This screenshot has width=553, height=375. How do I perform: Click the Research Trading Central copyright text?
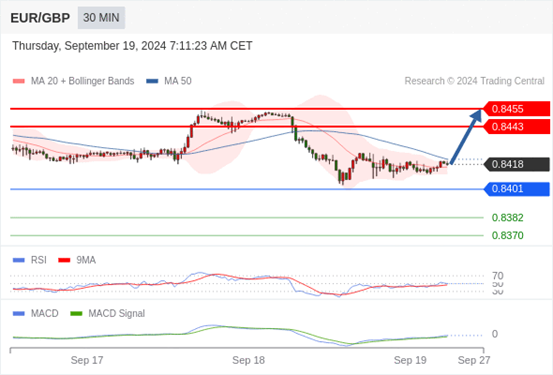[474, 81]
